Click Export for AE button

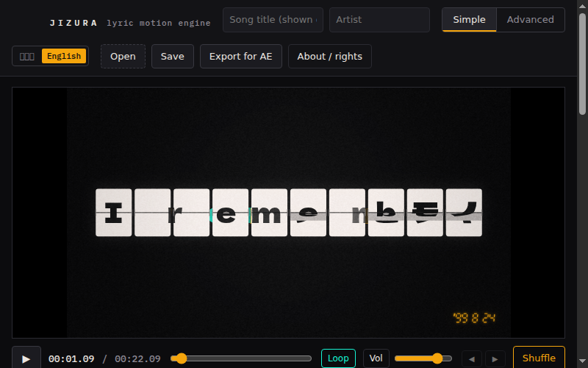[x=241, y=57]
